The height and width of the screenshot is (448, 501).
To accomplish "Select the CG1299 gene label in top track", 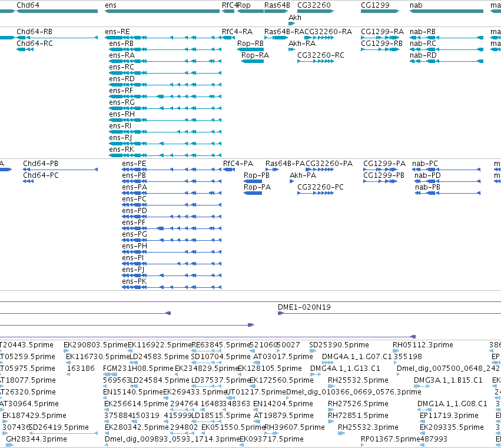I will point(375,5).
